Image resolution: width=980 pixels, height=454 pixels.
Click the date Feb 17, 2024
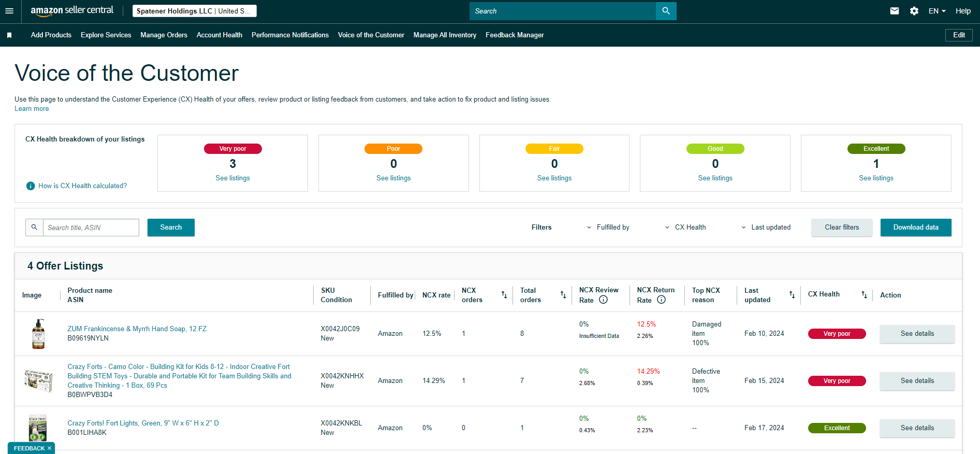tap(764, 428)
